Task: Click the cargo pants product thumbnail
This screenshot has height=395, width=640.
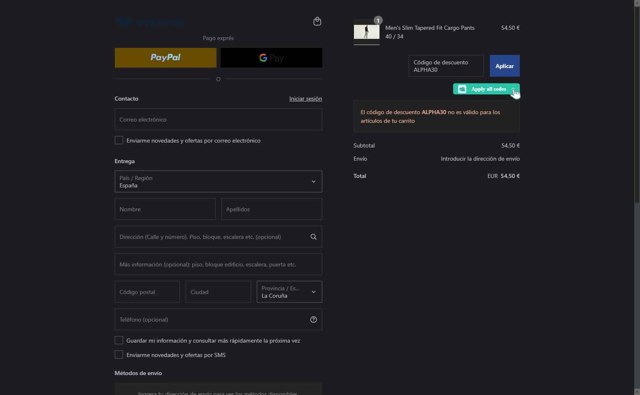Action: [x=366, y=31]
